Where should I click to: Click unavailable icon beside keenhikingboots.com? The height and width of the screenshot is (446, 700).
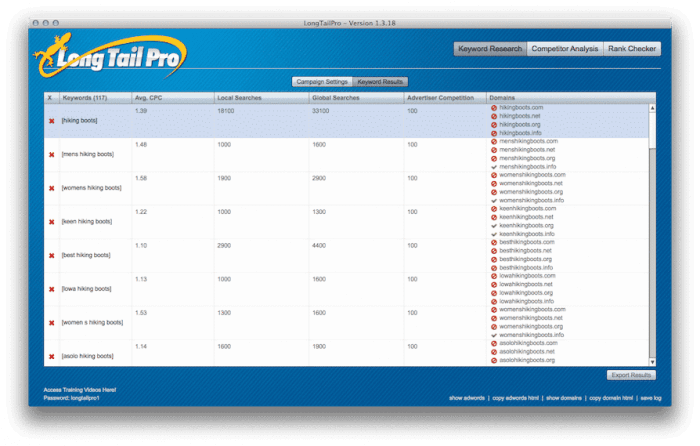coord(494,208)
